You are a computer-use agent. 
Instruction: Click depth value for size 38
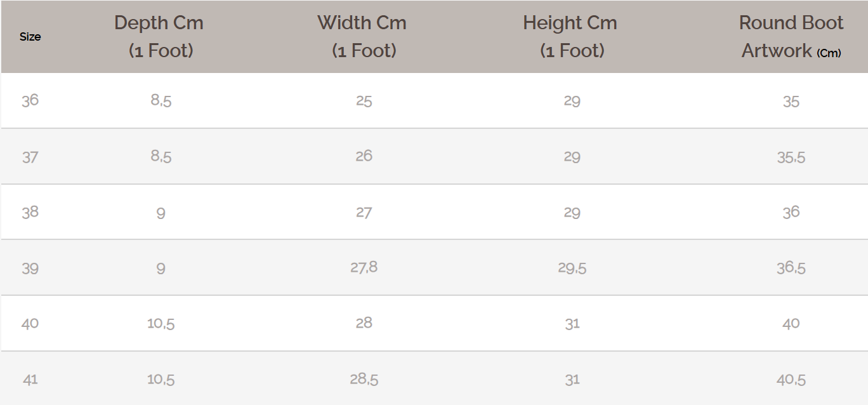(161, 213)
